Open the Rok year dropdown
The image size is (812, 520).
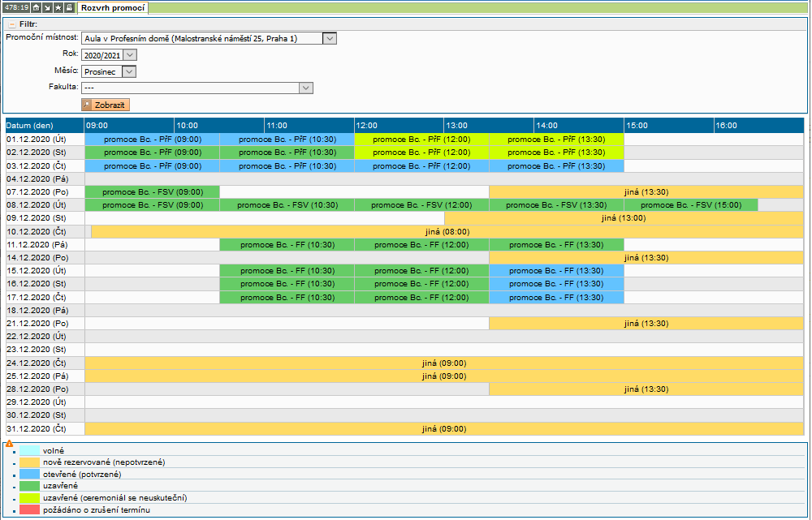click(x=130, y=55)
